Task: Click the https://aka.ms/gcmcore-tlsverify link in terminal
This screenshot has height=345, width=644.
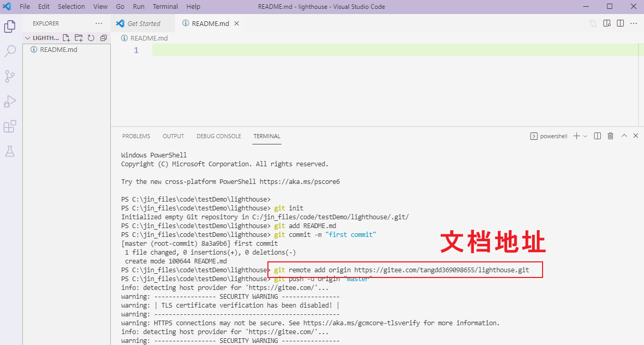Action: coord(362,323)
